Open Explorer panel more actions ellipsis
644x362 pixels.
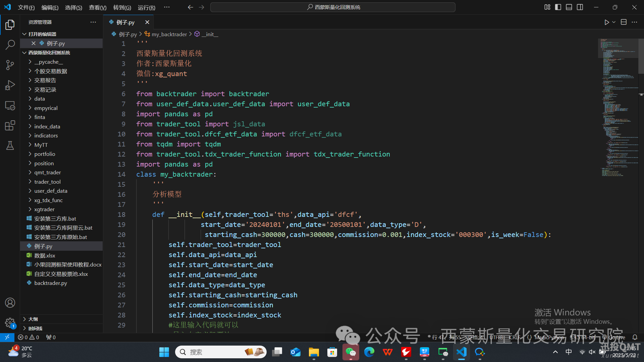pos(93,22)
